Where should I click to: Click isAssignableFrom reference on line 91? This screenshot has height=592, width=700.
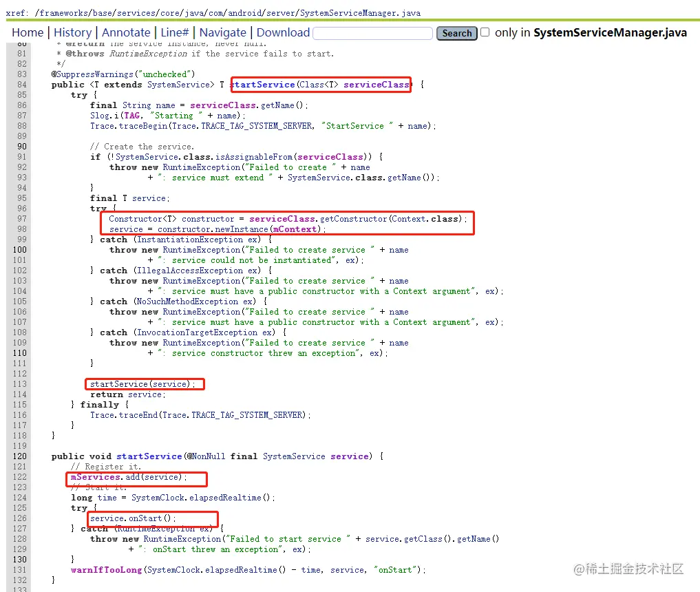(254, 157)
